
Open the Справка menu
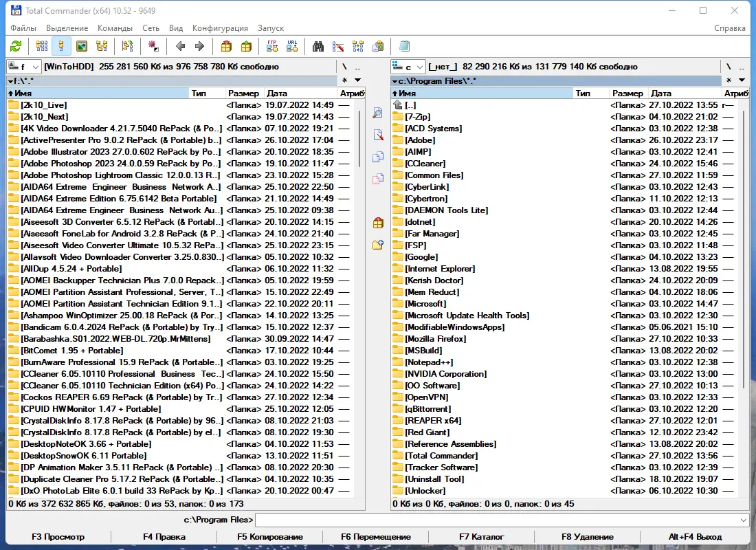point(731,28)
